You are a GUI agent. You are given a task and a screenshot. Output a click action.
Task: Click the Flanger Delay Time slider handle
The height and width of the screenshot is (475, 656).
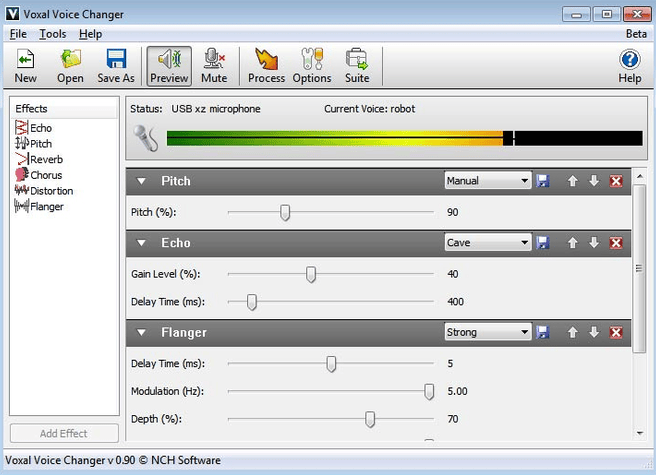click(331, 364)
